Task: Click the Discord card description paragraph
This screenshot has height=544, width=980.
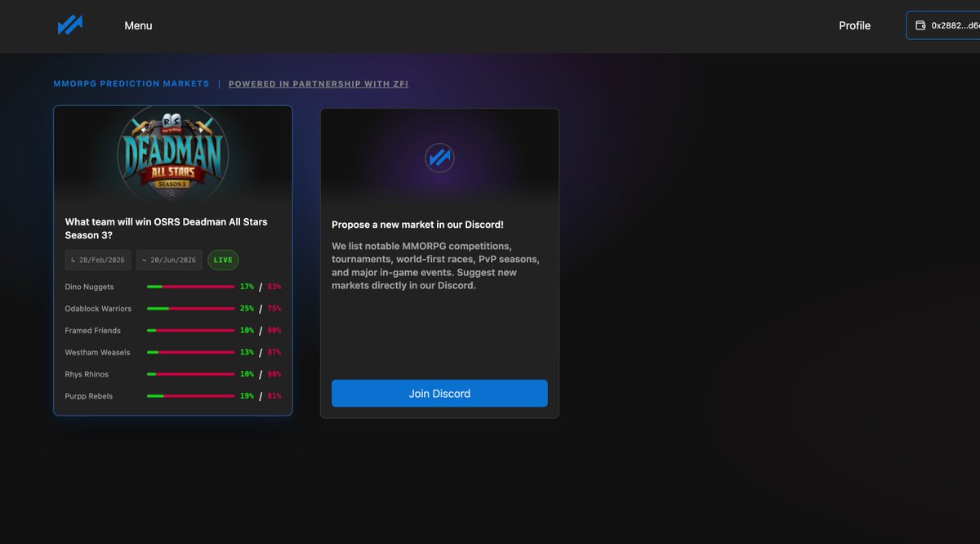Action: click(435, 265)
